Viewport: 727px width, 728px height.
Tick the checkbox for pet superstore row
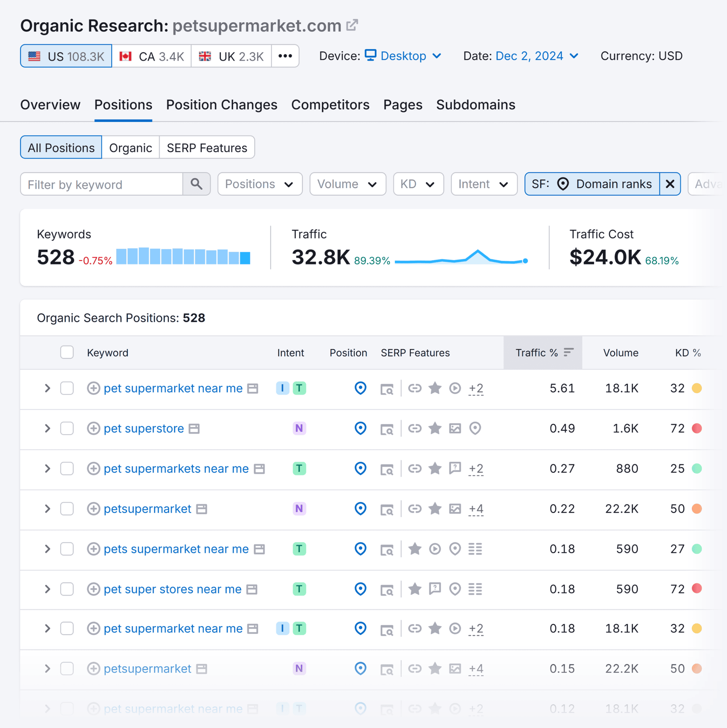pos(67,428)
